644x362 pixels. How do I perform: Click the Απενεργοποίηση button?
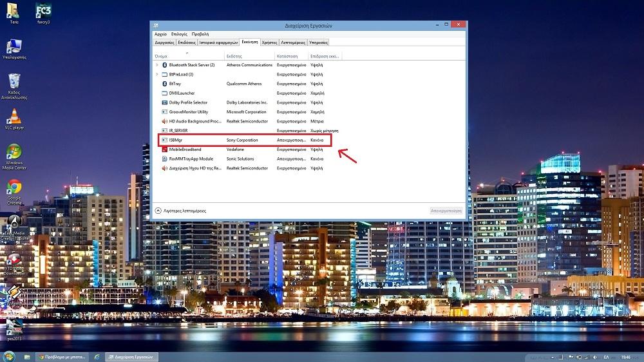(x=446, y=211)
